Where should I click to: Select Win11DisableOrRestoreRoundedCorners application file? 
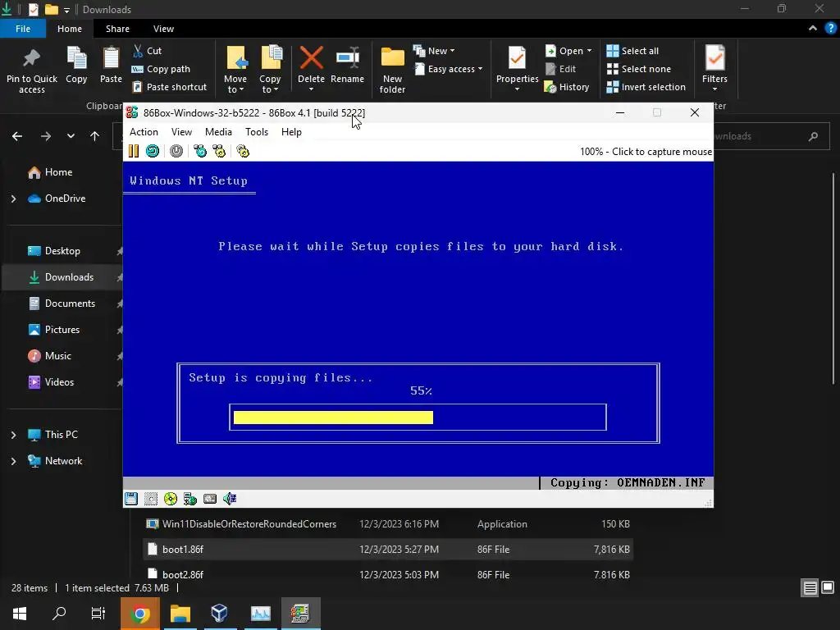388,524
